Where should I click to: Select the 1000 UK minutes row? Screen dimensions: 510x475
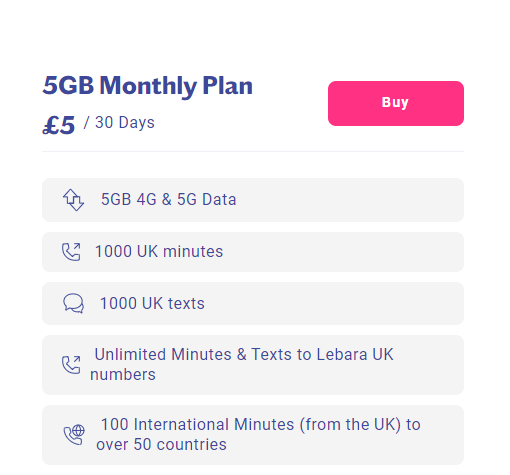[x=253, y=252]
